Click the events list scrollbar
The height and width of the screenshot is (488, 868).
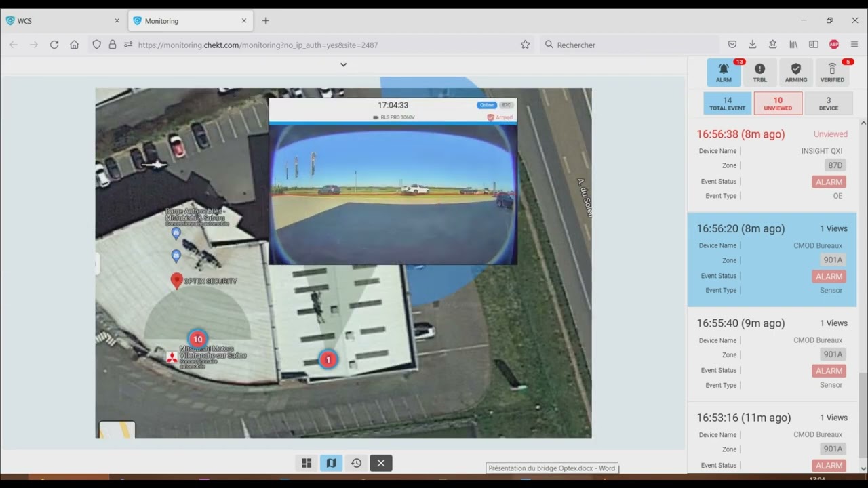point(863,416)
